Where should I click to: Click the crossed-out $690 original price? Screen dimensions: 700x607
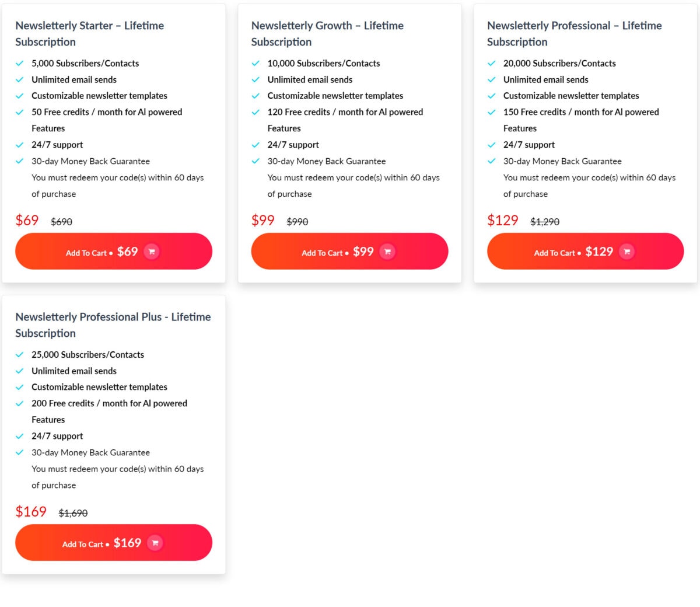point(62,222)
